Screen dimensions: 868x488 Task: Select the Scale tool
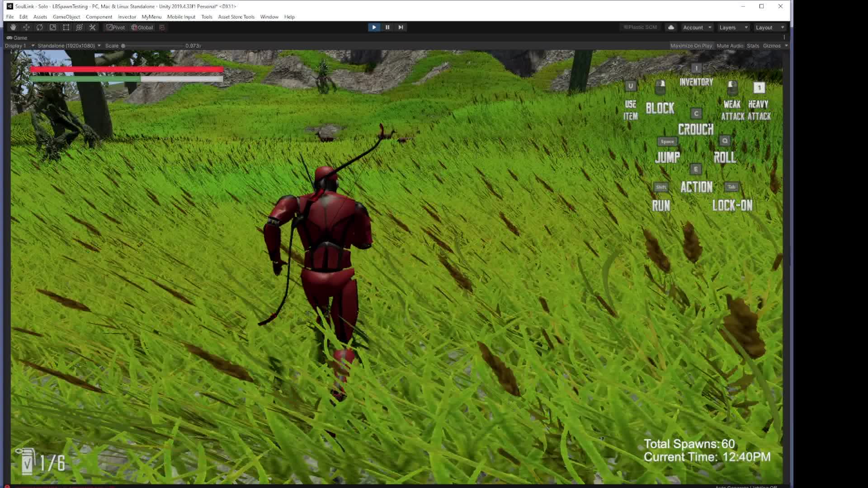point(53,28)
